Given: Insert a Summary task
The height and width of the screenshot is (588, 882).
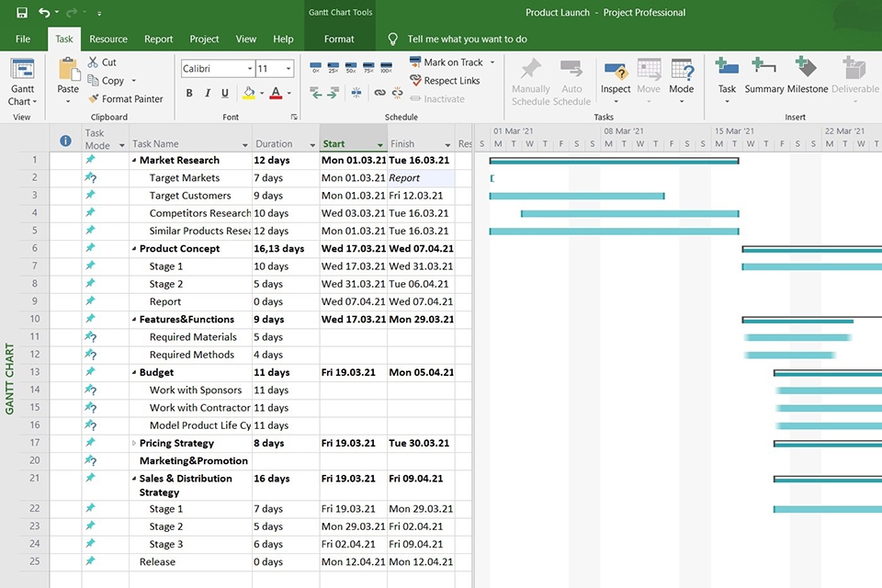Looking at the screenshot, I should (763, 73).
